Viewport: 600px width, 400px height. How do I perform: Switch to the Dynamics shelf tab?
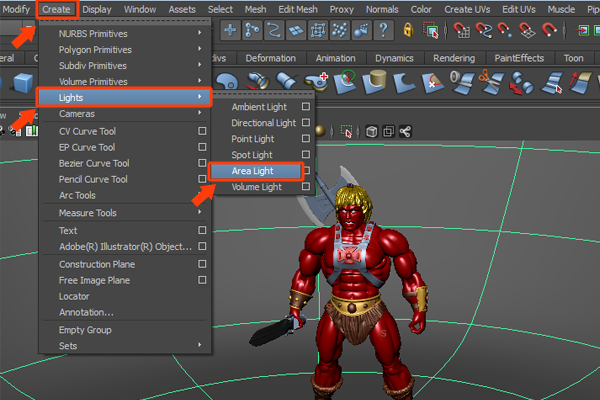tap(394, 58)
